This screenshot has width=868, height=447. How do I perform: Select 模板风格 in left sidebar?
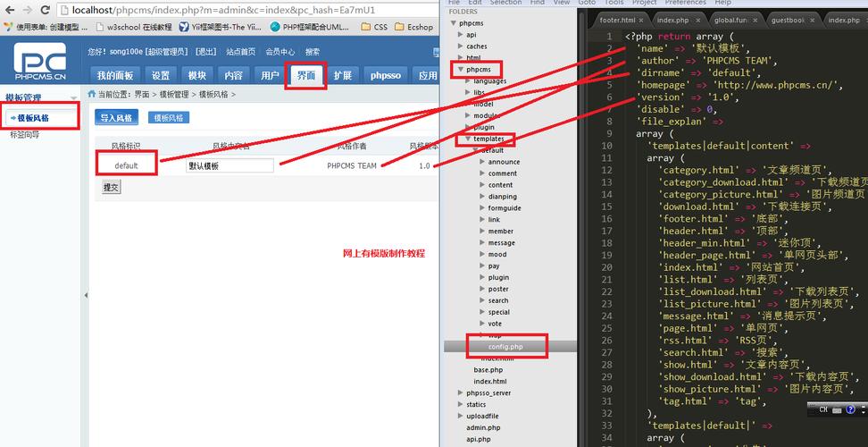tap(33, 118)
